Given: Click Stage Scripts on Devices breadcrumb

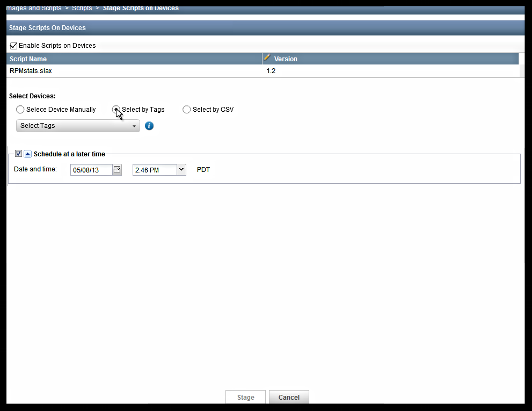Looking at the screenshot, I should point(141,8).
